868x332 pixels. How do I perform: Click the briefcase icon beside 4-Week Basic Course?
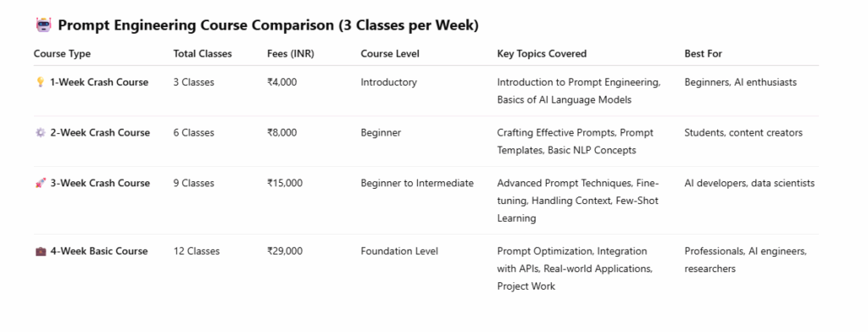pos(41,252)
